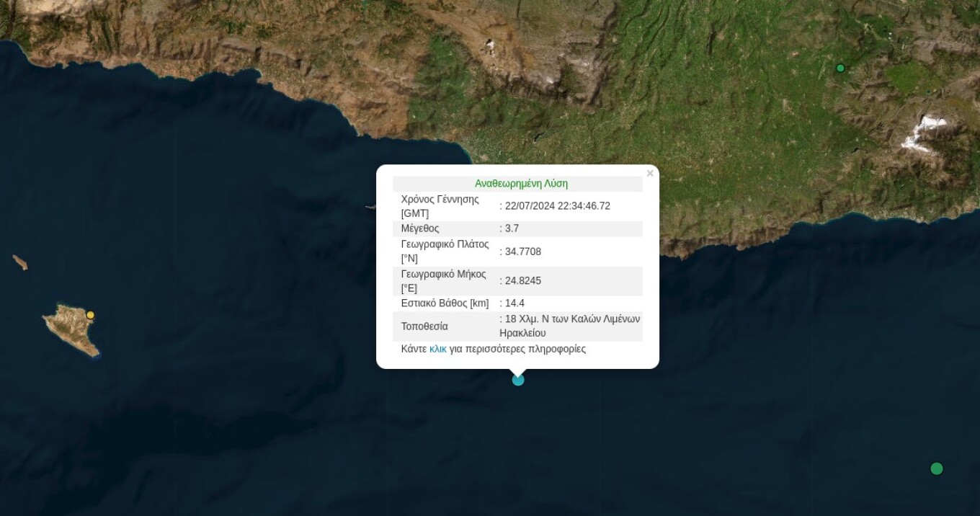Select the longitude value 24.8245
The image size is (980, 516).
[522, 281]
